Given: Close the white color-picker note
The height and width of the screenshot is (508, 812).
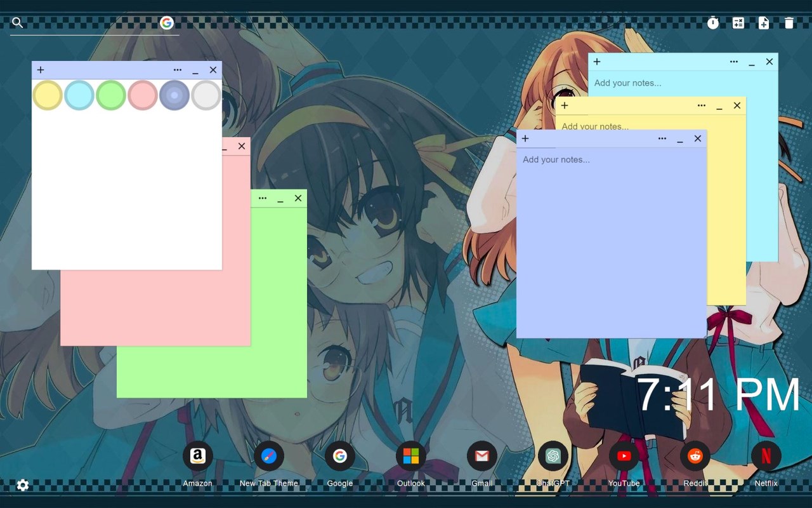Looking at the screenshot, I should coord(213,70).
